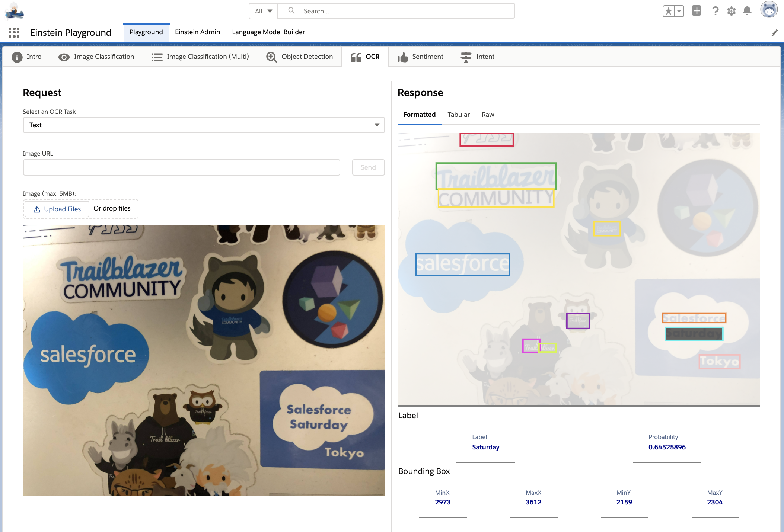Open the Raw response tab

pyautogui.click(x=488, y=115)
